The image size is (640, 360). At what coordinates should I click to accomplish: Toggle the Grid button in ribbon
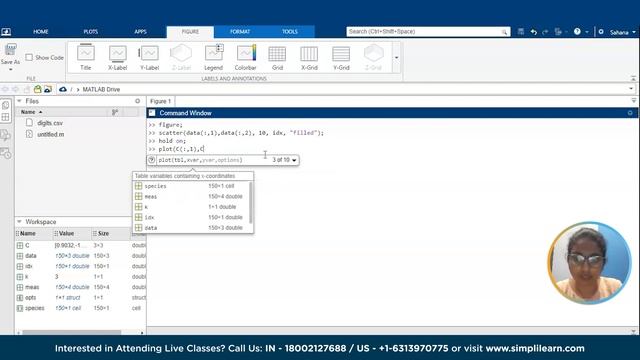pyautogui.click(x=277, y=58)
